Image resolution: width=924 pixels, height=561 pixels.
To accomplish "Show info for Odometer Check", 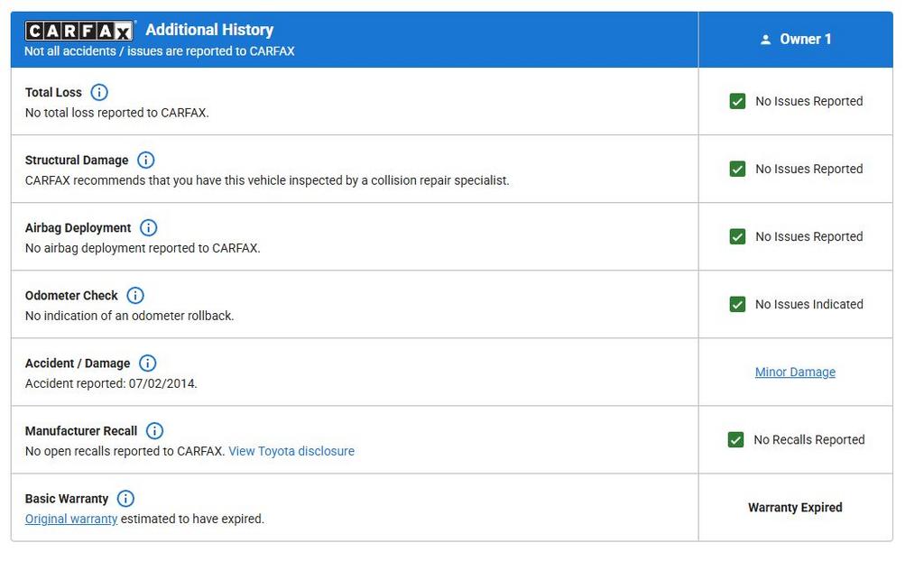I will tap(135, 295).
